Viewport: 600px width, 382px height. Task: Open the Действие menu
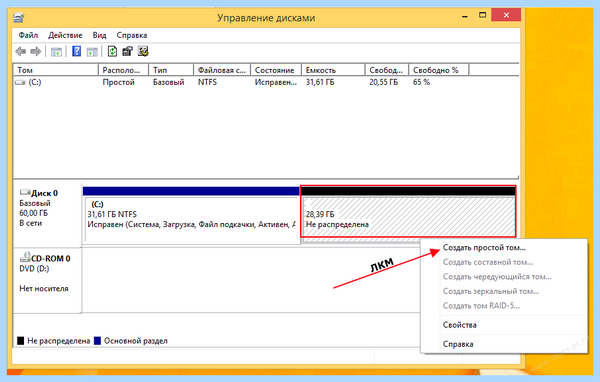[65, 35]
